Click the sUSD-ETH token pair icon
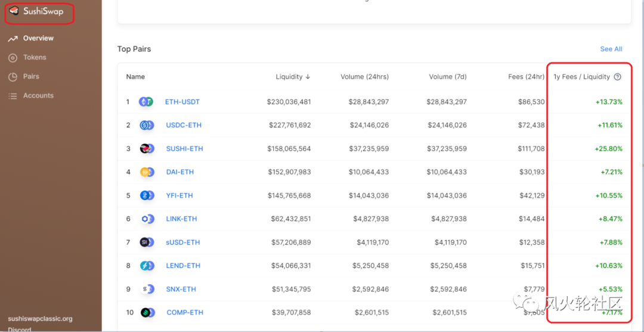 tap(147, 242)
